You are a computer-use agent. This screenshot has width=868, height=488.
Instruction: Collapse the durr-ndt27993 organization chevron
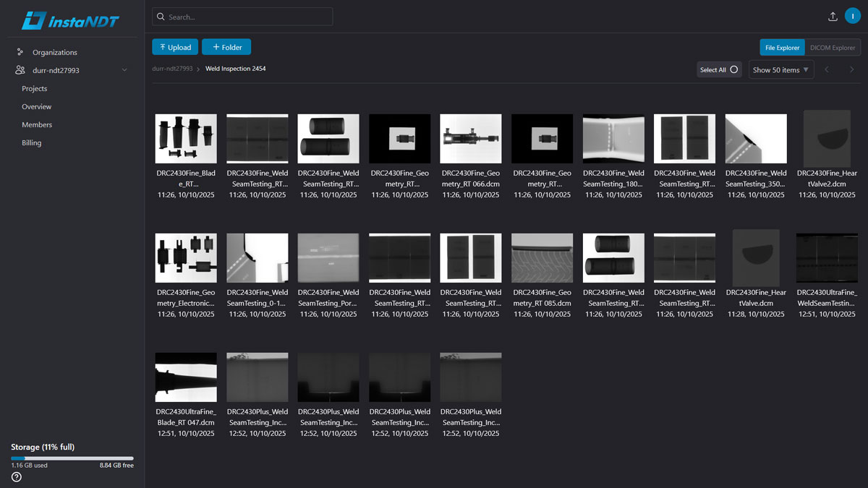pos(124,70)
